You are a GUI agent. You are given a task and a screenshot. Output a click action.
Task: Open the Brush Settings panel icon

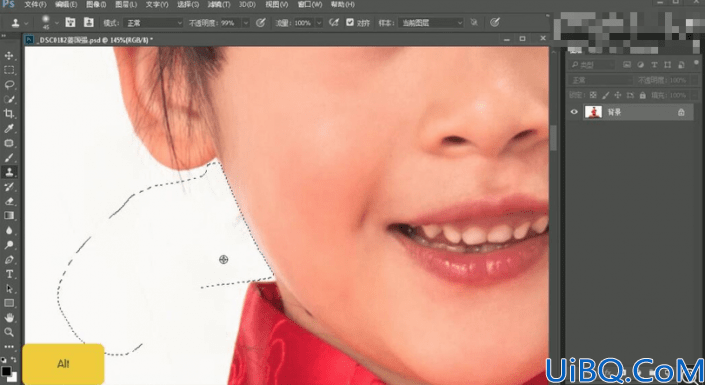coord(70,22)
